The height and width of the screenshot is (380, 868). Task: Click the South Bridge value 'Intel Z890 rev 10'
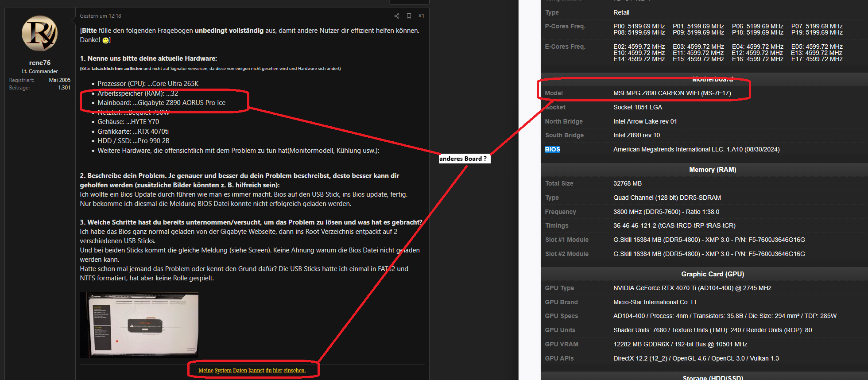pos(636,135)
